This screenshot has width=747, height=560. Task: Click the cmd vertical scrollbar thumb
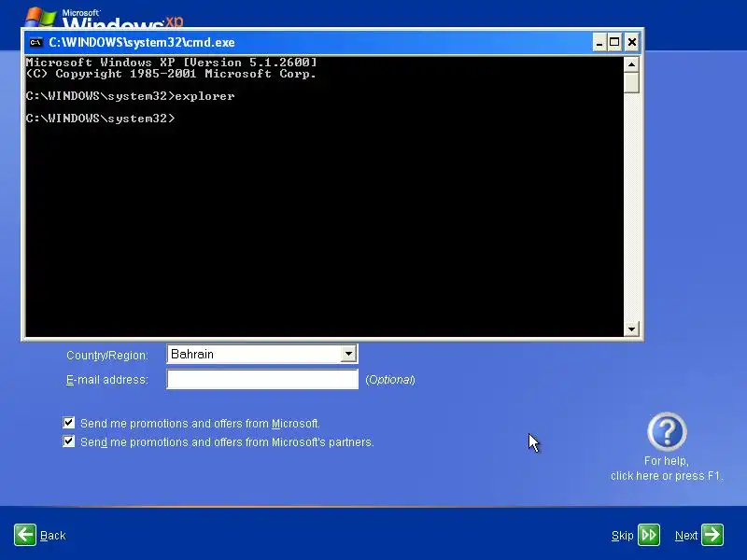tap(631, 83)
